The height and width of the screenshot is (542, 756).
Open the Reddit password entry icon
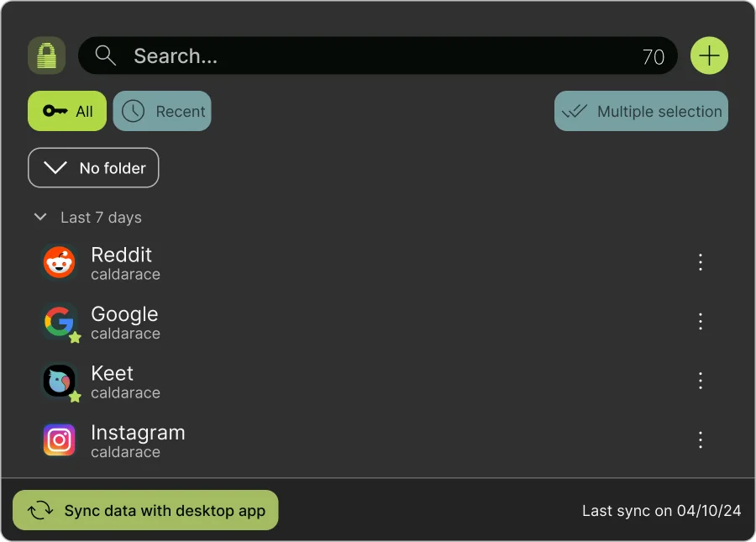pyautogui.click(x=59, y=262)
